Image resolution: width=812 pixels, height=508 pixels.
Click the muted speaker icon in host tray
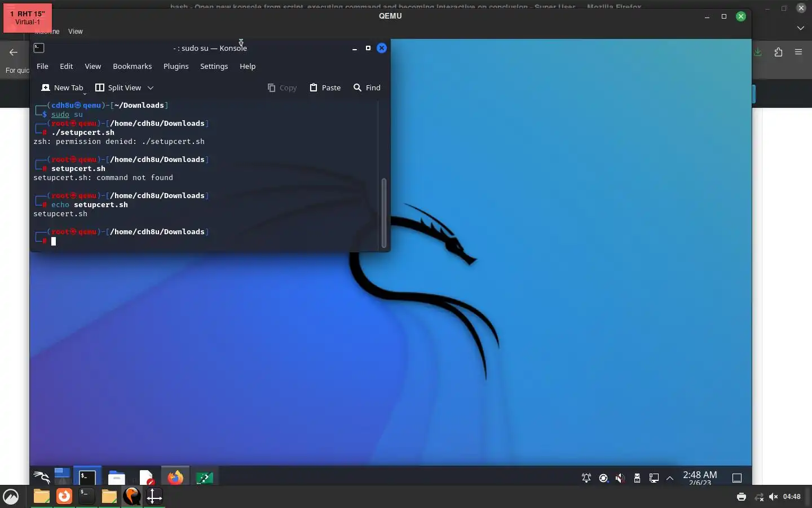(x=773, y=497)
